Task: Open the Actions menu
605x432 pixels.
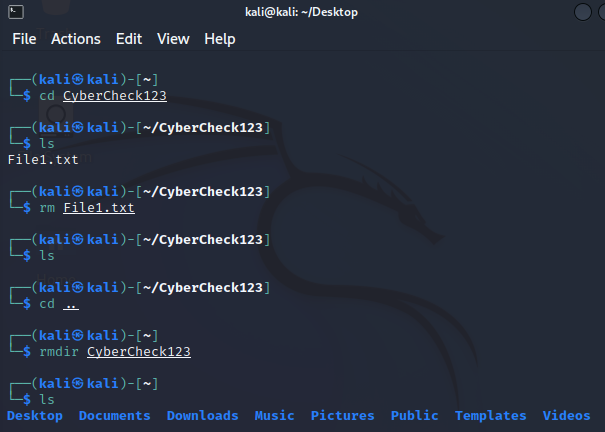Action: pyautogui.click(x=76, y=39)
